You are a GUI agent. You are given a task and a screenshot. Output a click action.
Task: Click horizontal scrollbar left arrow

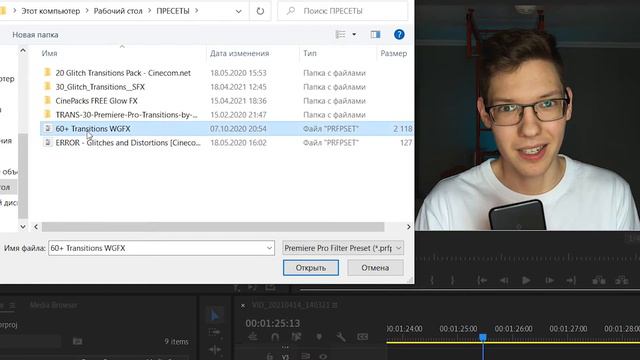36,227
